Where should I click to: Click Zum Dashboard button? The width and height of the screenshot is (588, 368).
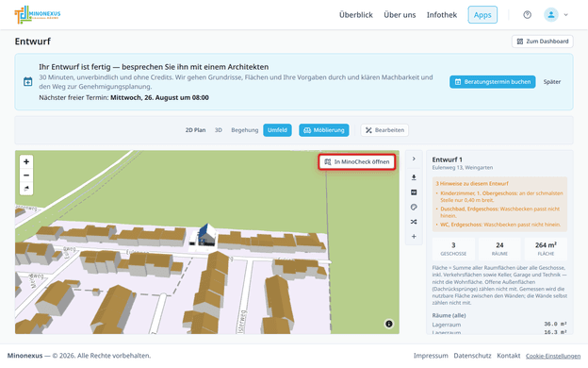pos(542,42)
